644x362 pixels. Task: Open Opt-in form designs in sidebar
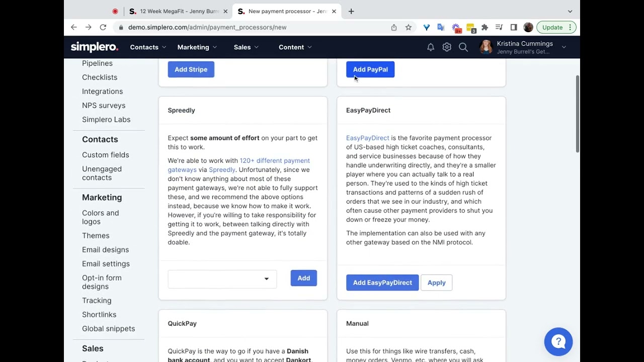pos(102,282)
